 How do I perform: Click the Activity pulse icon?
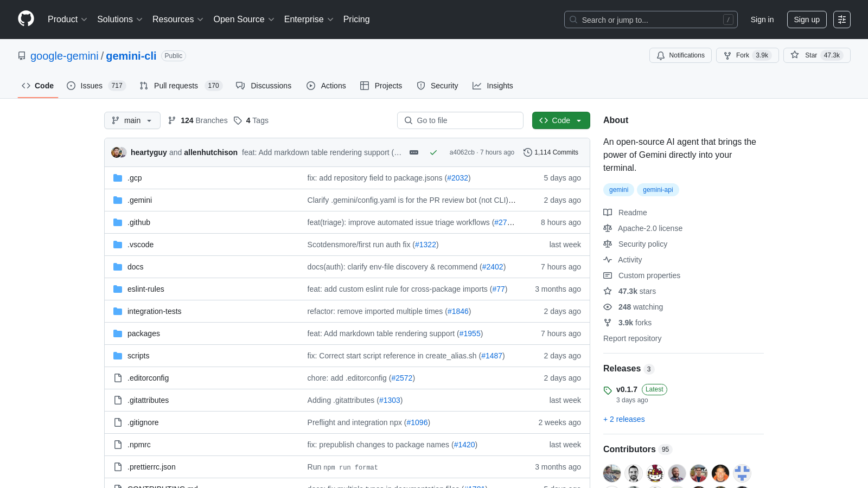608,260
